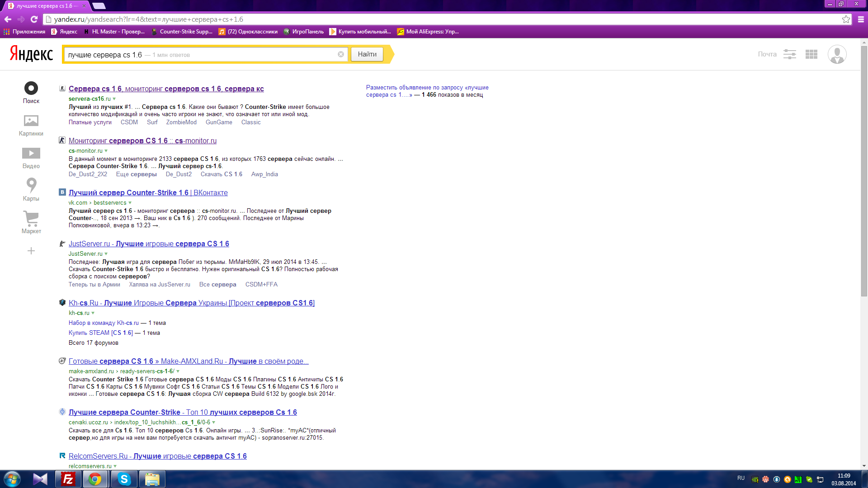Open Карты maps in the sidebar
This screenshot has width=868, height=488.
31,189
